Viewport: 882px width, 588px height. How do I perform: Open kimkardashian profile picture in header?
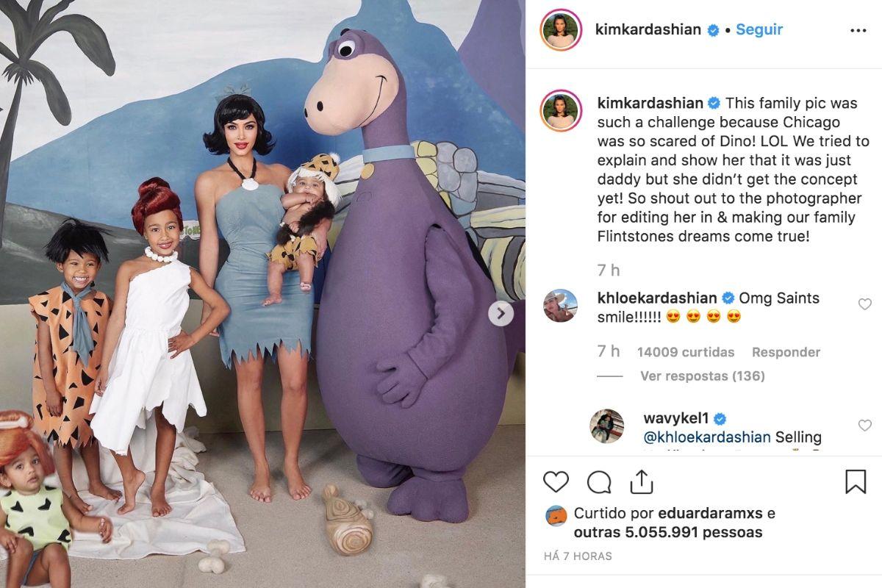[x=562, y=31]
